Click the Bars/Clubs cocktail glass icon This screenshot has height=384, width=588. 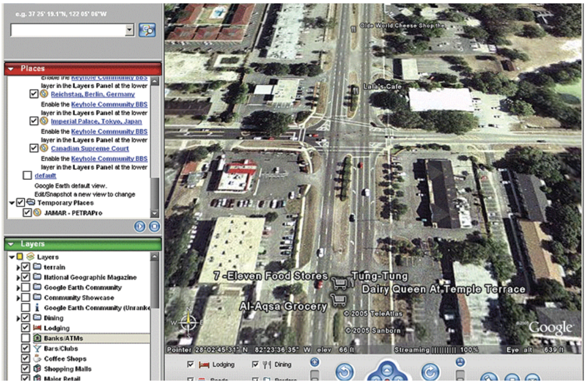point(37,348)
